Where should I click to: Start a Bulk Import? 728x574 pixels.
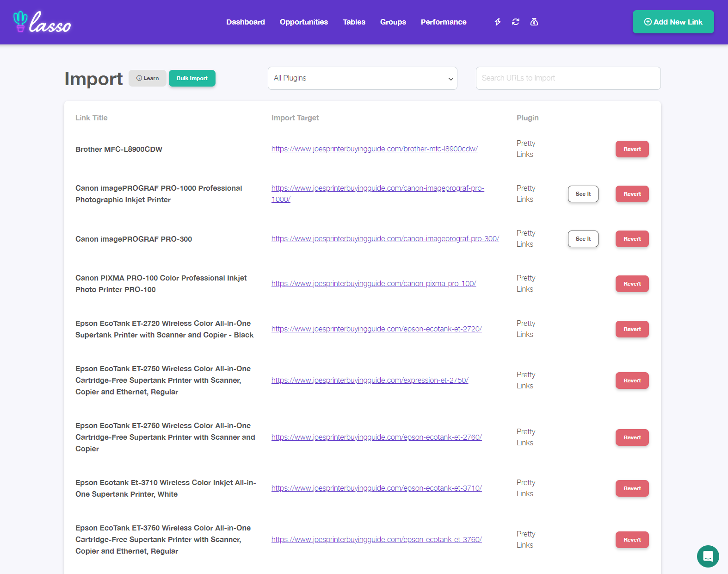pyautogui.click(x=192, y=78)
